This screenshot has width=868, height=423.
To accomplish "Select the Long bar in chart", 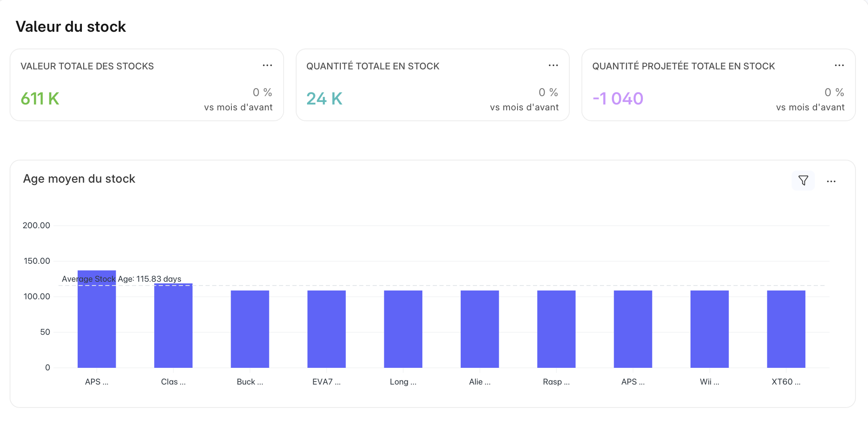I will 403,329.
